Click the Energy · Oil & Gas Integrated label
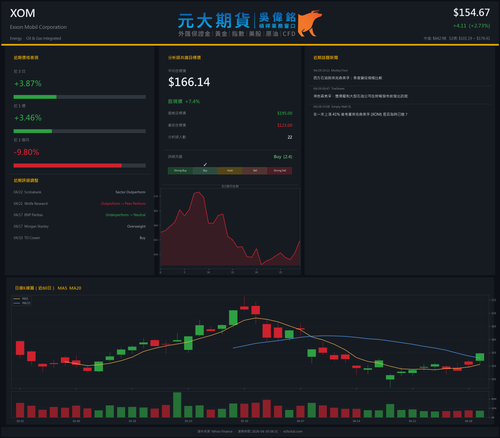This screenshot has height=438, width=500. pyautogui.click(x=35, y=38)
